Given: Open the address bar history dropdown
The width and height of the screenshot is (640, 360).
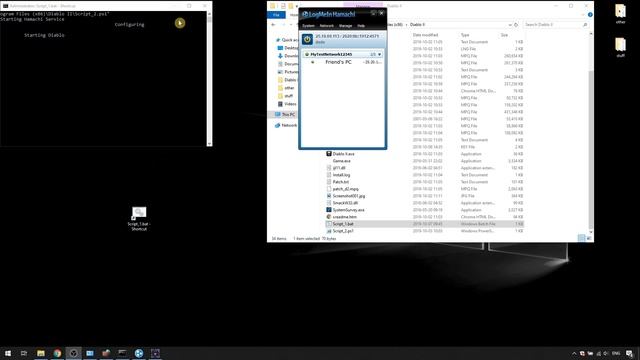Looking at the screenshot, I should point(510,25).
